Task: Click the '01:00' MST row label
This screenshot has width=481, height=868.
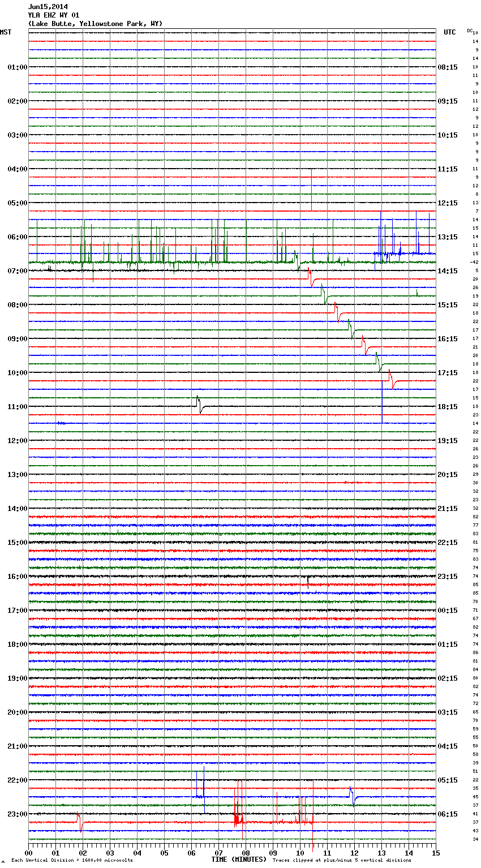Action: tap(18, 67)
